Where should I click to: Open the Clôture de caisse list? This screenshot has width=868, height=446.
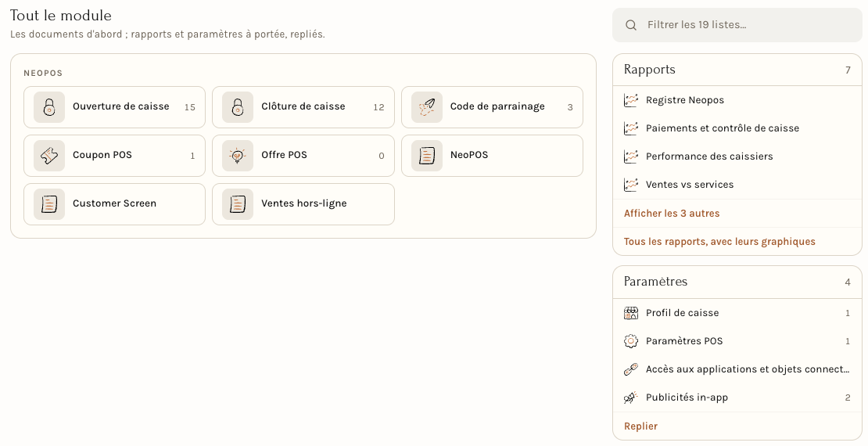click(x=303, y=107)
